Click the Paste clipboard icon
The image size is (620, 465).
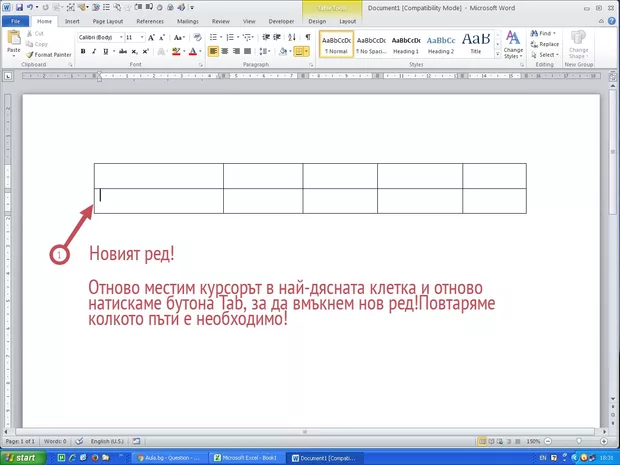(14, 38)
